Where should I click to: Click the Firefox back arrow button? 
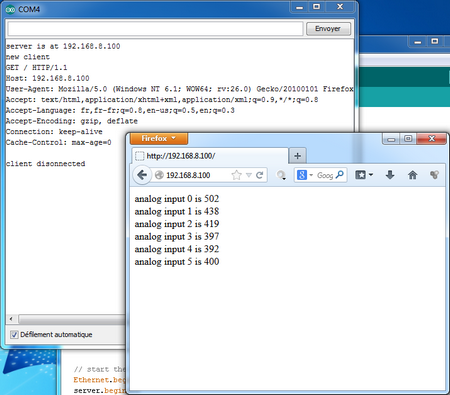(x=142, y=175)
